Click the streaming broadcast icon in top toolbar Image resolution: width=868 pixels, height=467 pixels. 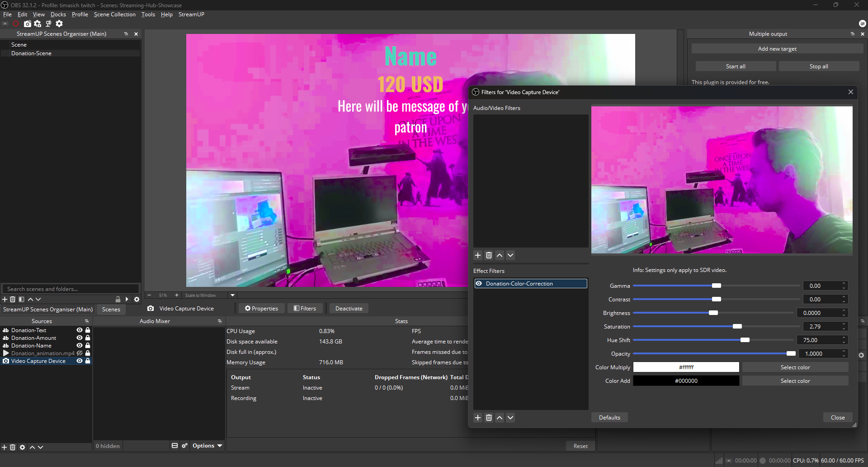point(5,24)
